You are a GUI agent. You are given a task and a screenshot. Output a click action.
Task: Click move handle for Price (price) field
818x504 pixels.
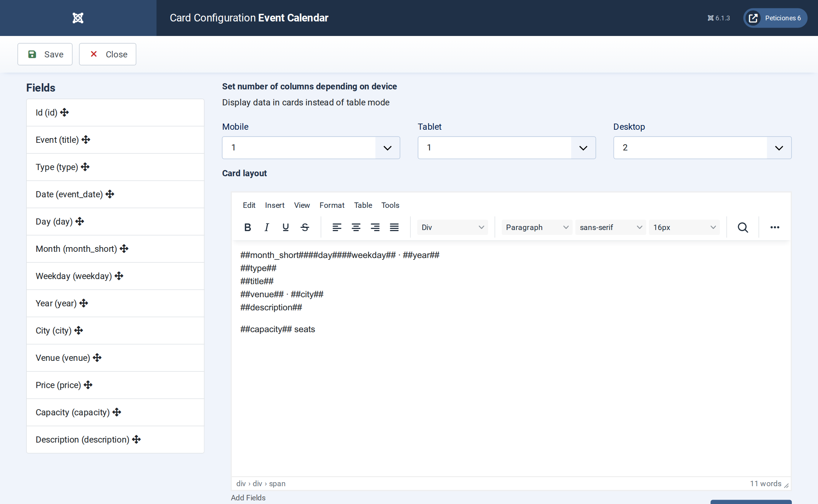88,385
